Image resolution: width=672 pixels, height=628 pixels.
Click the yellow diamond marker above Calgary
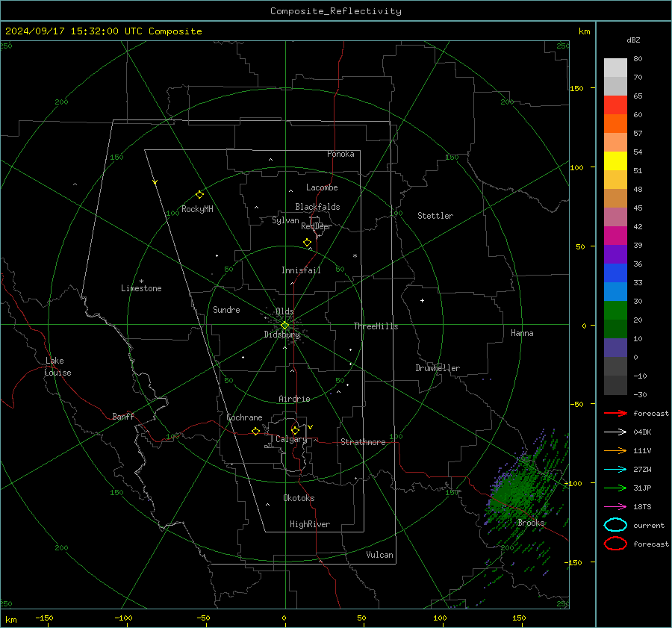pos(295,430)
